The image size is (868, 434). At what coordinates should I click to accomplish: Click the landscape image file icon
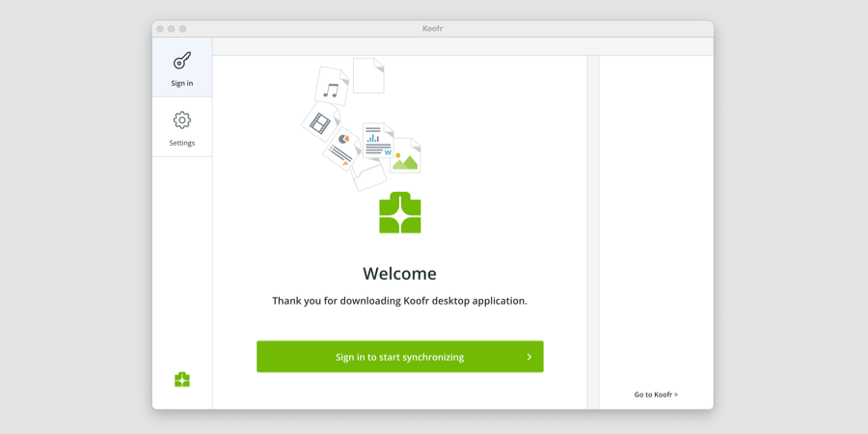pos(405,155)
